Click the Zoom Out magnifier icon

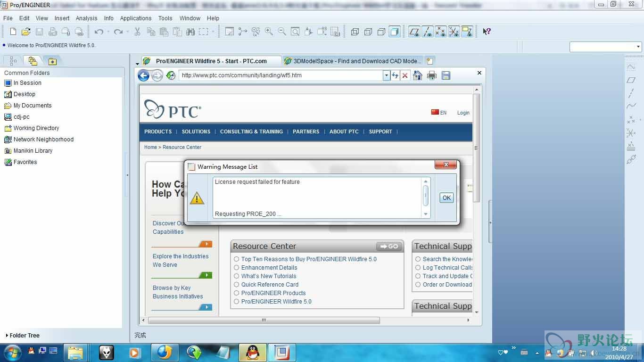tap(282, 32)
